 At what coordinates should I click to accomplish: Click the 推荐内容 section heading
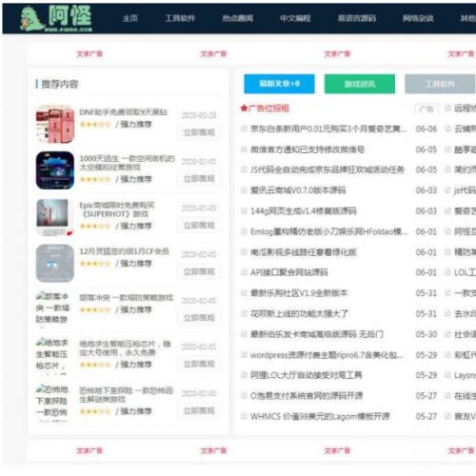click(x=60, y=84)
